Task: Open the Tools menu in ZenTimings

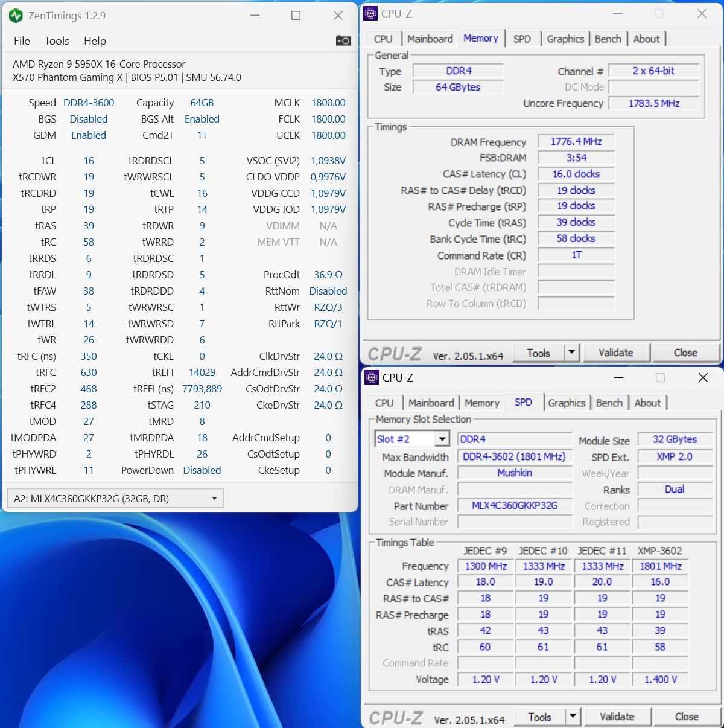Action: coord(57,40)
